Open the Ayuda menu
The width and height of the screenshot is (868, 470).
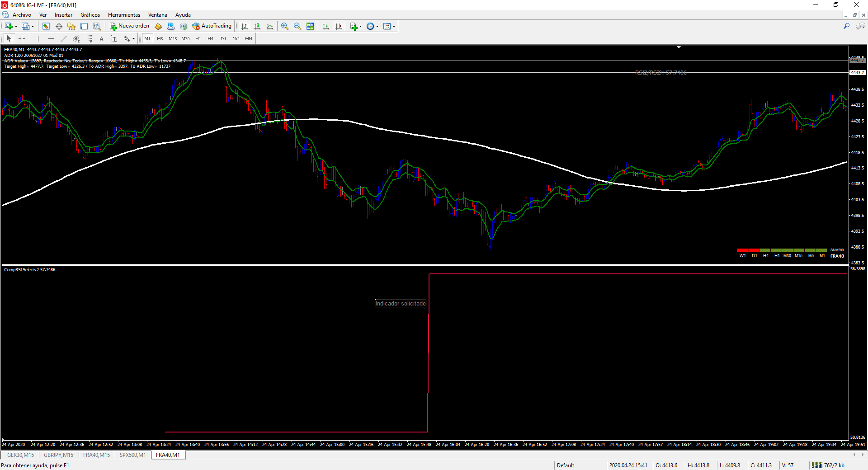(183, 15)
